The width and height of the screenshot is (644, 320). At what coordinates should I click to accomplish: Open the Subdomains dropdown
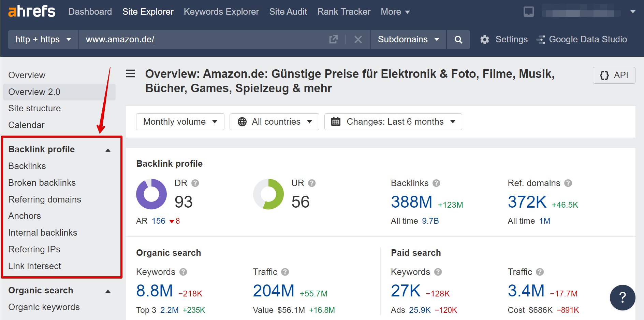pyautogui.click(x=408, y=39)
